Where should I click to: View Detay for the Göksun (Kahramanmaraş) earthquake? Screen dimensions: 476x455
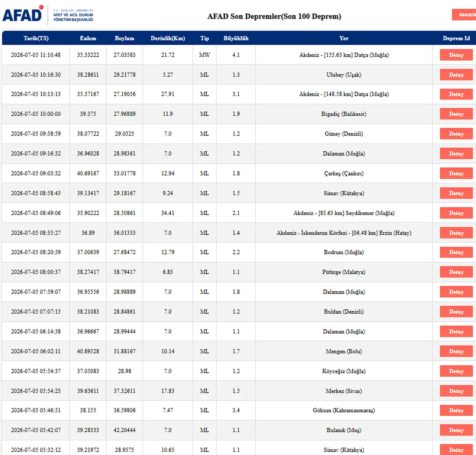(456, 410)
